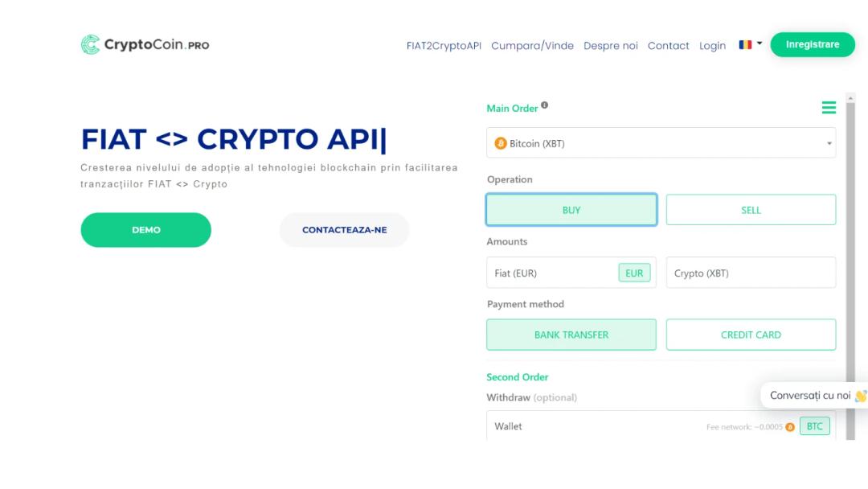This screenshot has width=868, height=489.
Task: Click the Main Order info icon
Action: (545, 105)
